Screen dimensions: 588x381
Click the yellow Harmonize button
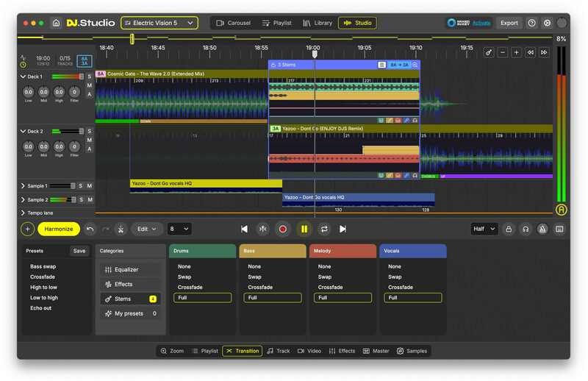pos(58,229)
